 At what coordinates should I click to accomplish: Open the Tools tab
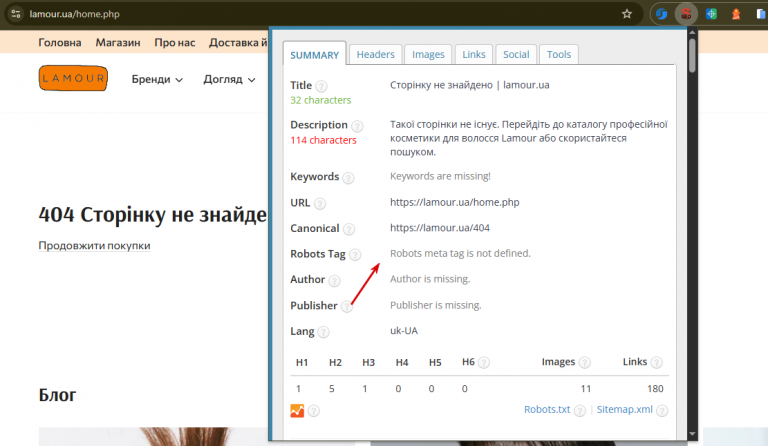coord(559,54)
